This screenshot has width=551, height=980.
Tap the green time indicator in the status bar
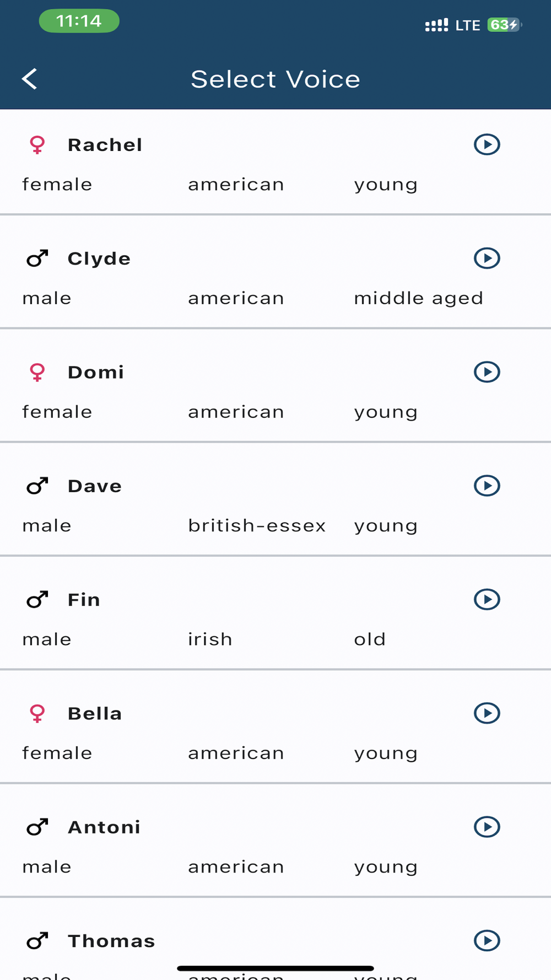coord(79,21)
